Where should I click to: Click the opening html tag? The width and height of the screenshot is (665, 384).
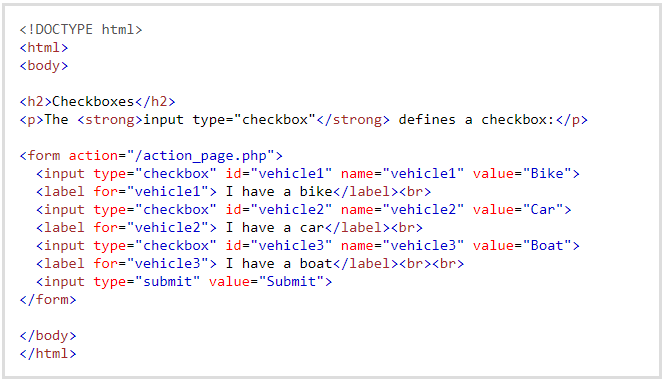44,48
